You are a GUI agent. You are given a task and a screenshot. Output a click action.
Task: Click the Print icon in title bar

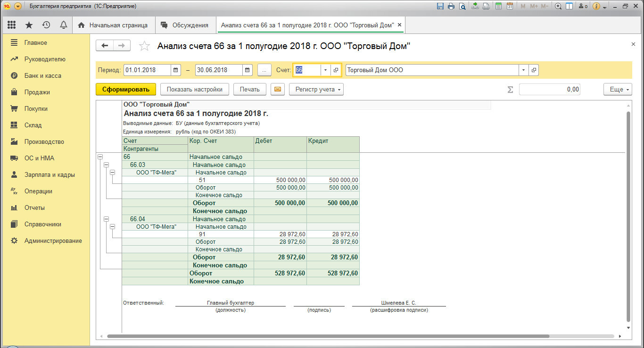click(451, 6)
